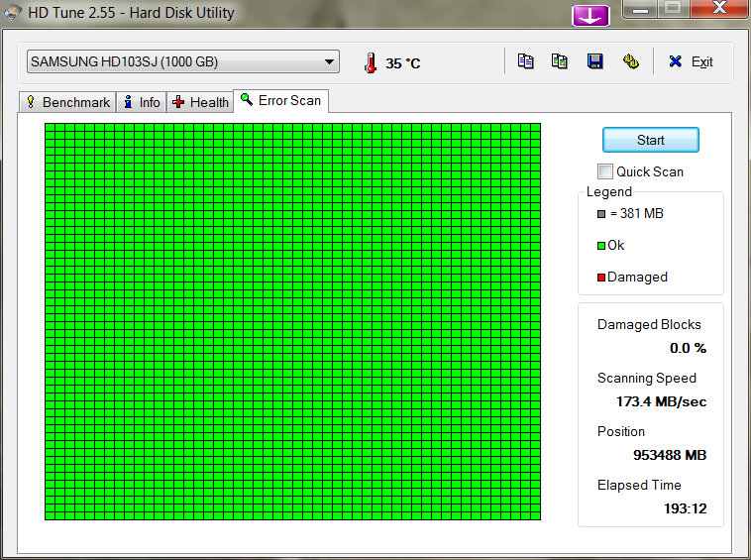
Task: Switch to the Info tab
Action: click(x=142, y=102)
